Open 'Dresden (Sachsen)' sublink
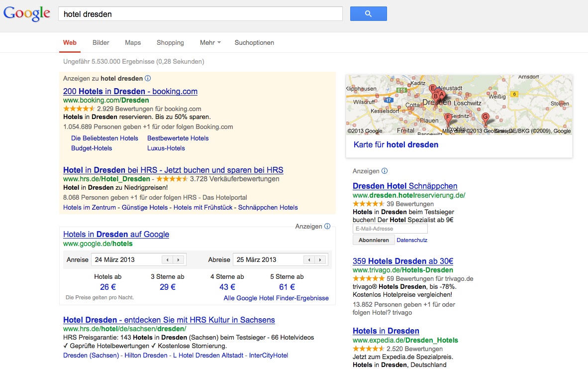Screen dimensions: 588x369 point(91,355)
